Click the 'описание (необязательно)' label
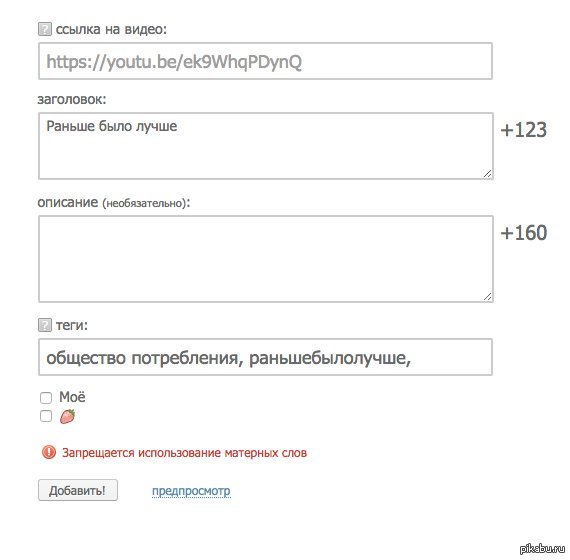This screenshot has height=560, width=570. click(114, 202)
